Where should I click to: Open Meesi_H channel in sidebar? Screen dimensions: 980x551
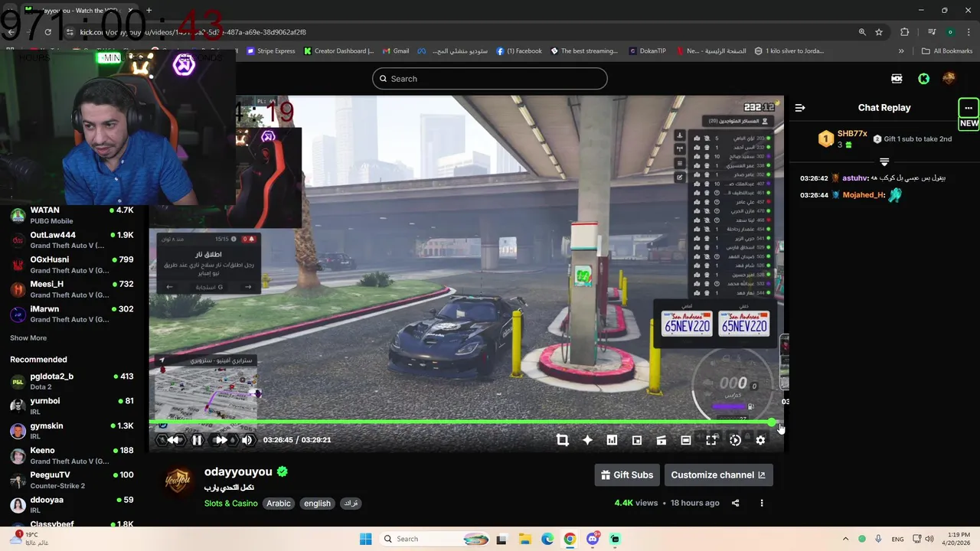73,289
